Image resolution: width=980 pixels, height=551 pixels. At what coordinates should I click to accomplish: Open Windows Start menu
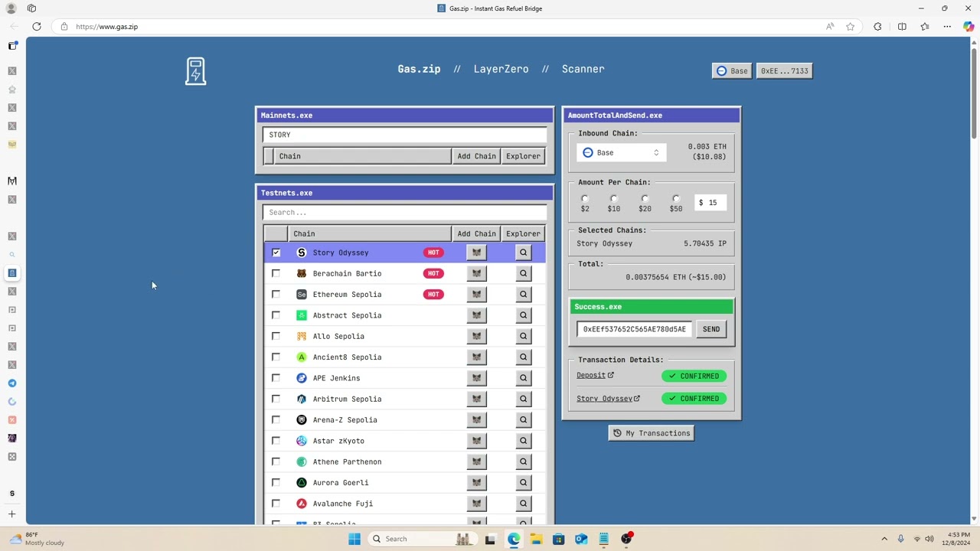click(x=354, y=539)
